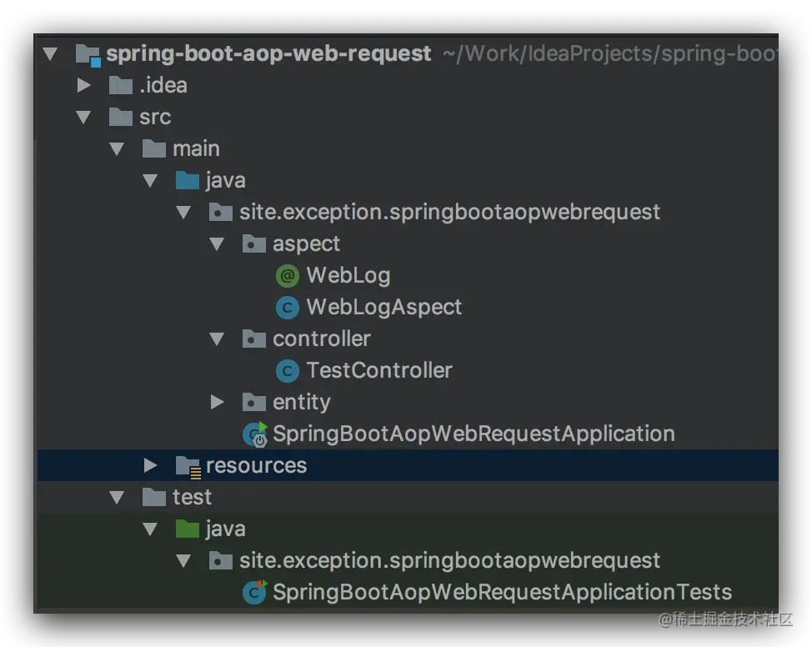Click the blue java source root icon
812x647 pixels.
coord(187,180)
